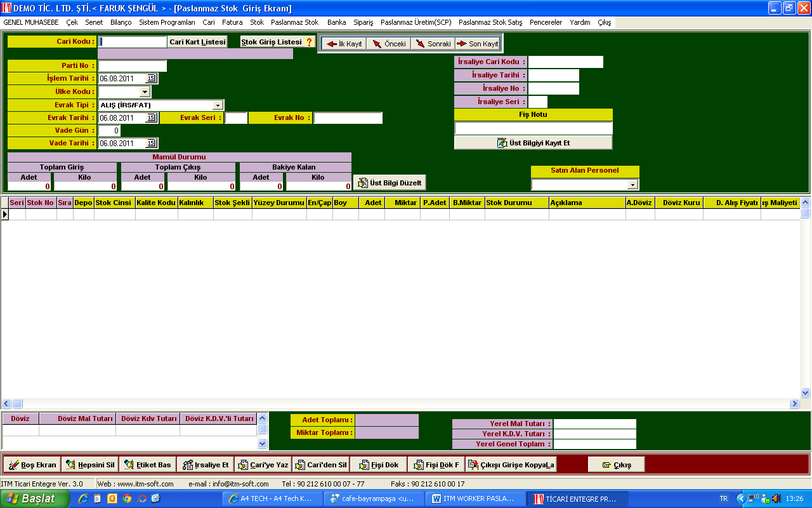812x508 pixels.
Task: Print labels with Etiket Bas
Action: tap(148, 465)
